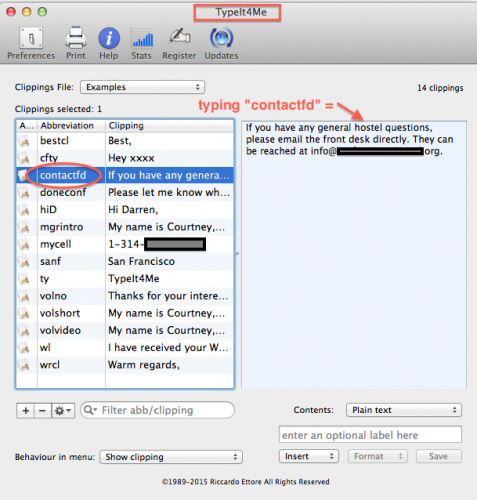This screenshot has width=477, height=500.
Task: Select the hiD abbreviation row
Action: point(125,210)
